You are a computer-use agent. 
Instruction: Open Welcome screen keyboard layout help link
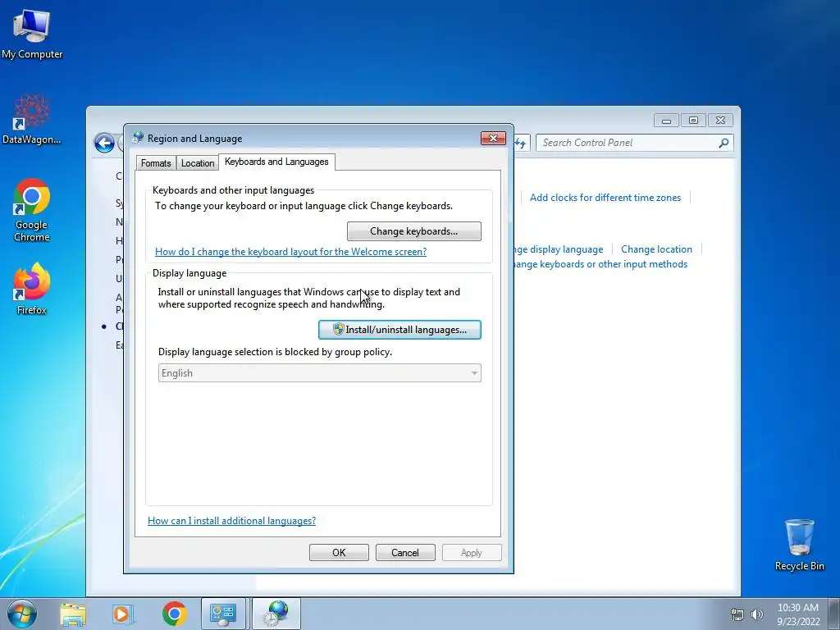point(291,252)
